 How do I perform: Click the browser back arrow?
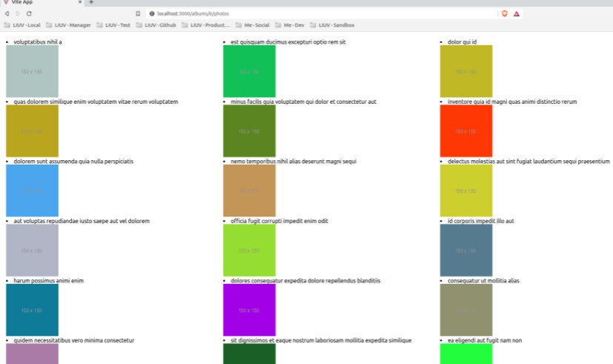[6, 13]
